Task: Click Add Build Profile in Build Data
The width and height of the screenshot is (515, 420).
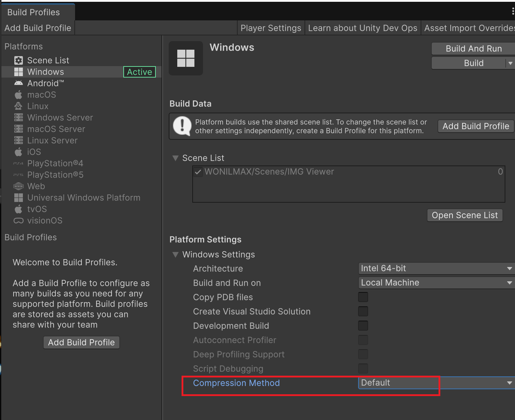Action: (476, 126)
